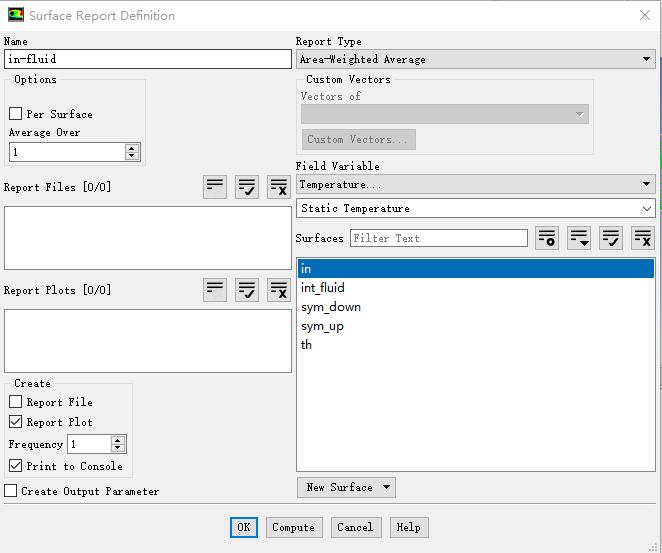The height and width of the screenshot is (553, 662).
Task: Increase the Average Over value
Action: [x=132, y=148]
